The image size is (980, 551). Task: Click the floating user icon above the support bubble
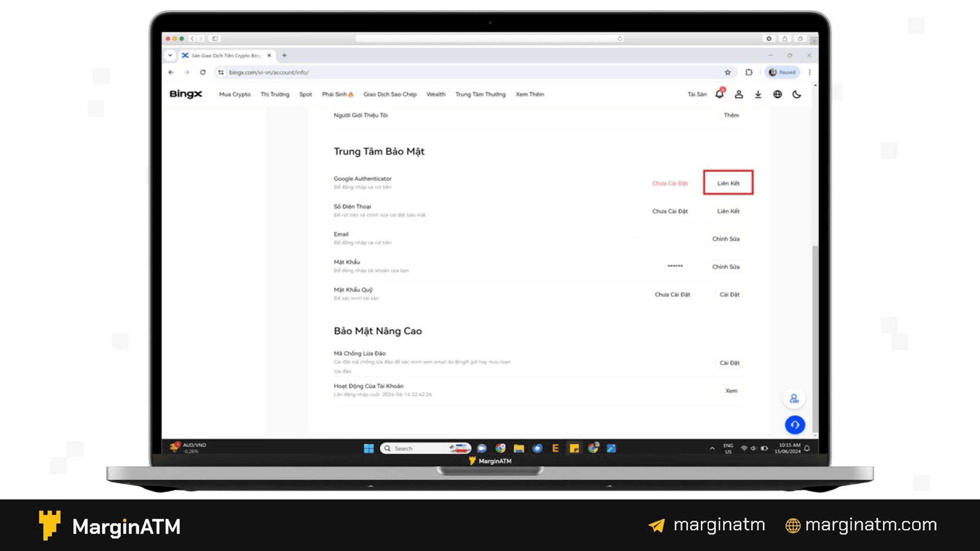pyautogui.click(x=794, y=399)
